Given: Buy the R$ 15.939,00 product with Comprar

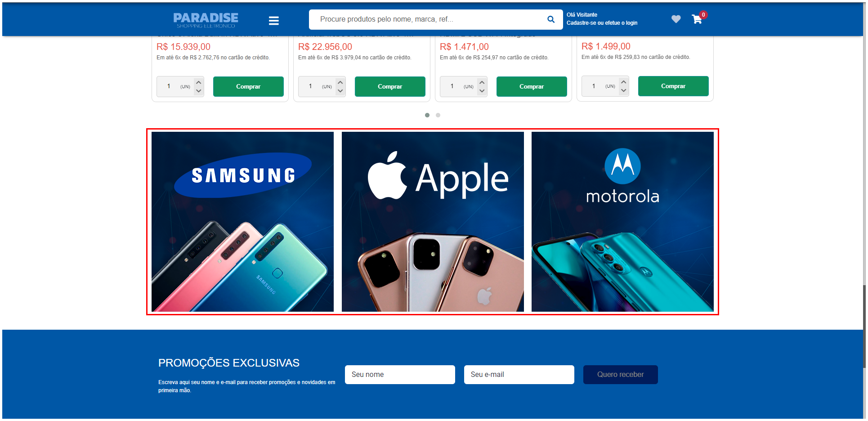Looking at the screenshot, I should 248,86.
